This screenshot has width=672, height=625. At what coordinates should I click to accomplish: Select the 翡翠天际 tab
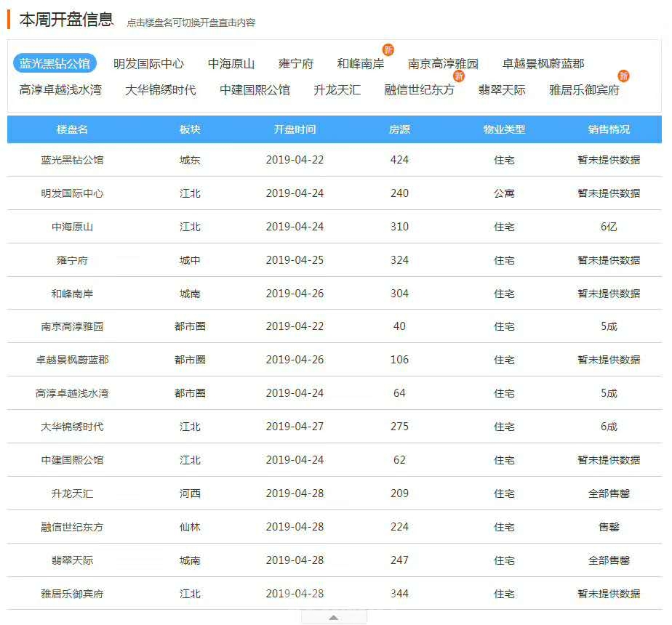tap(502, 90)
